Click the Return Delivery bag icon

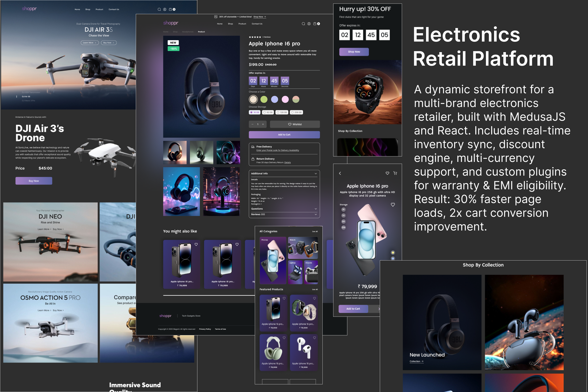(253, 159)
